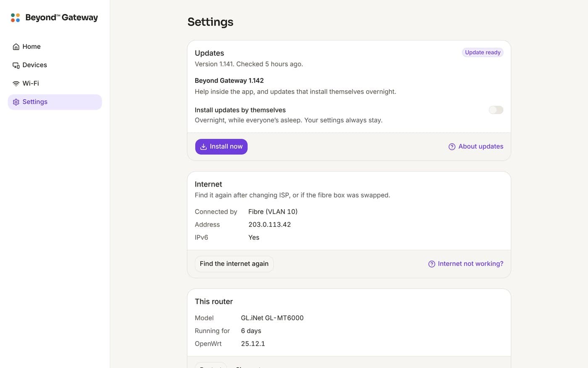Enable Install updates by themselves toggle
Screen dimensions: 588x368
[x=496, y=110]
